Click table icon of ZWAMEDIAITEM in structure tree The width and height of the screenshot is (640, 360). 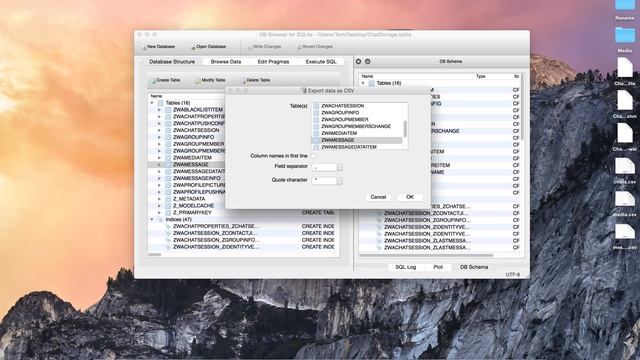(x=168, y=158)
